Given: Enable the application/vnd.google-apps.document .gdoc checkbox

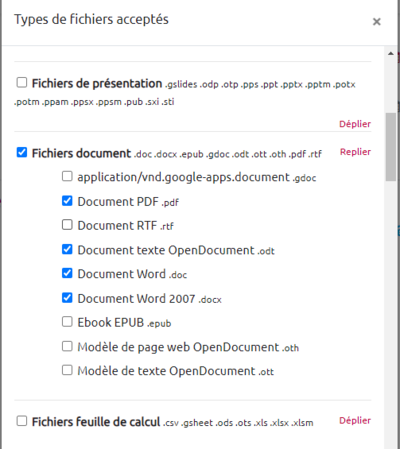Looking at the screenshot, I should (67, 176).
